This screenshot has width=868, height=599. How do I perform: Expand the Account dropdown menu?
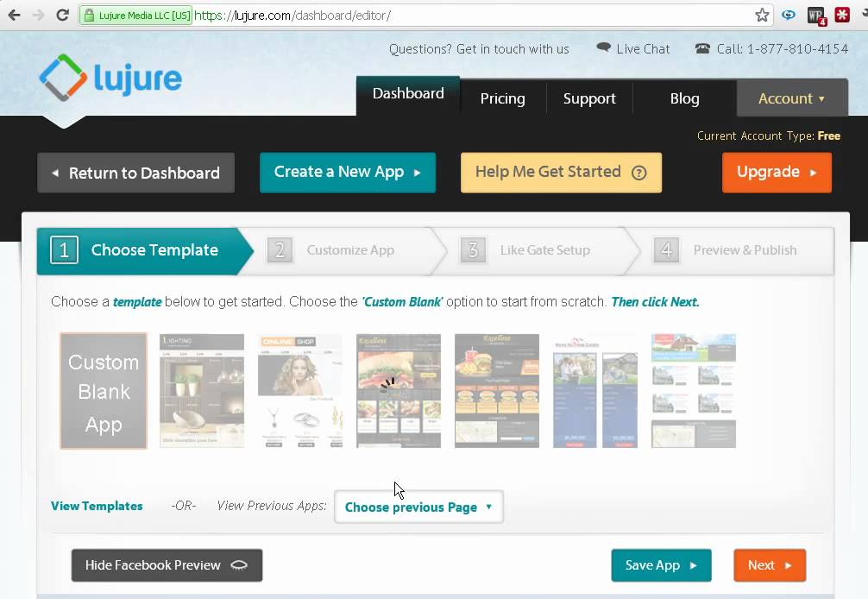click(x=791, y=98)
